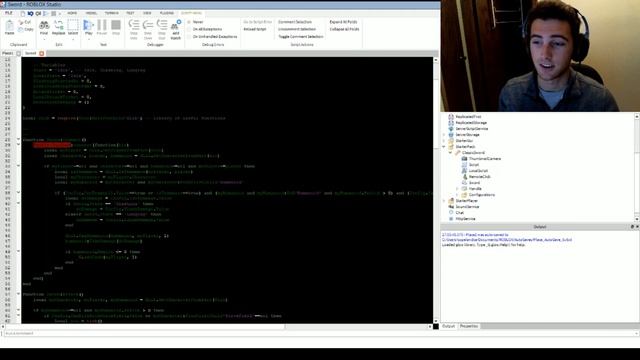Select the RemoteClick item in Explorer

tap(480, 177)
